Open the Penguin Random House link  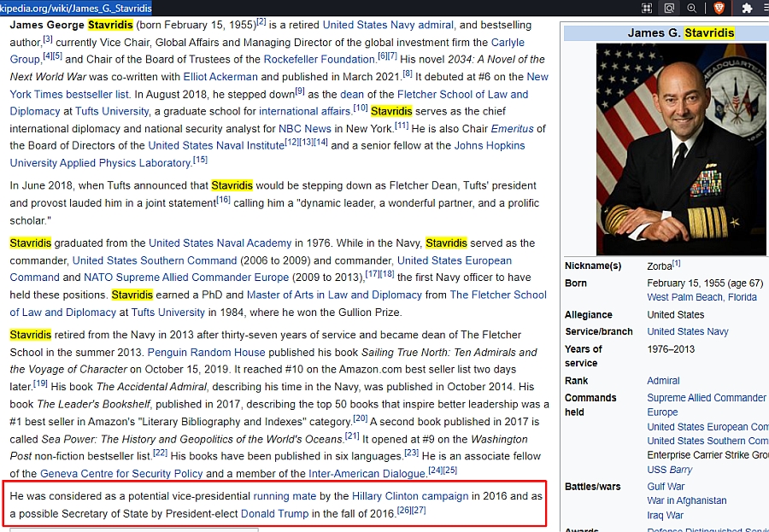[206, 353]
